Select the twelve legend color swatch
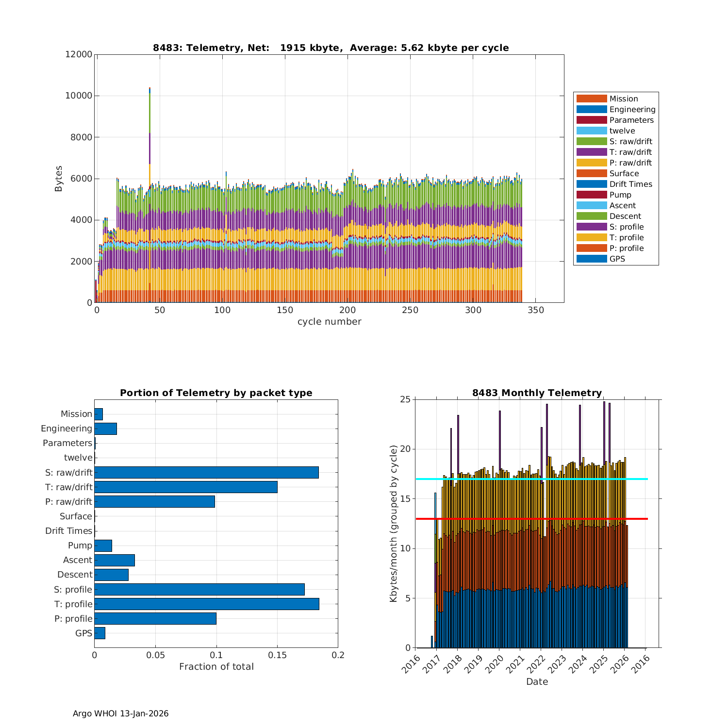The height and width of the screenshot is (728, 728). pyautogui.click(x=591, y=131)
